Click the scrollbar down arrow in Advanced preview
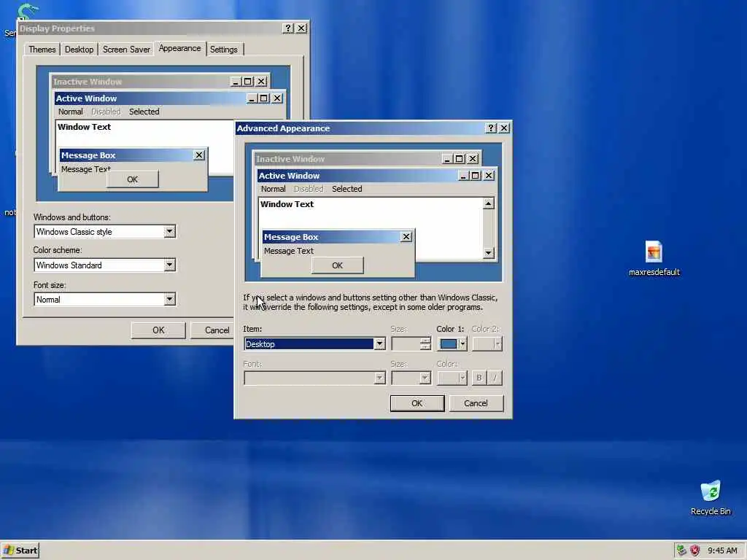 point(488,253)
